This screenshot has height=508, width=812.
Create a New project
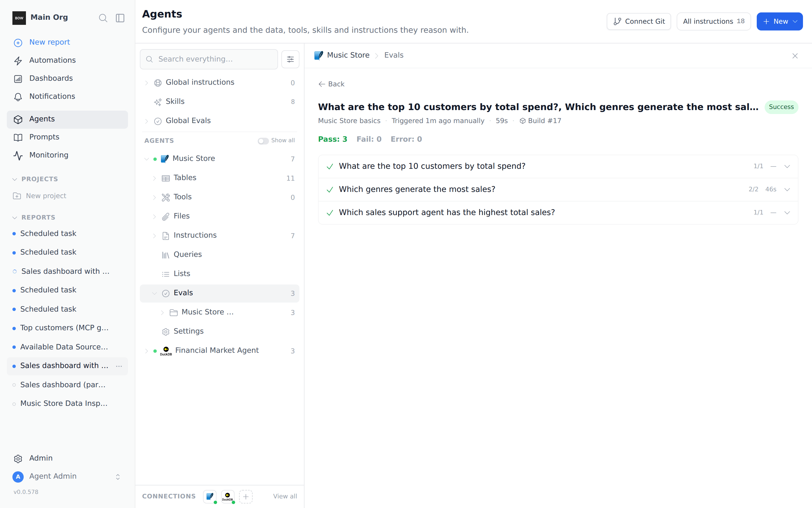39,196
